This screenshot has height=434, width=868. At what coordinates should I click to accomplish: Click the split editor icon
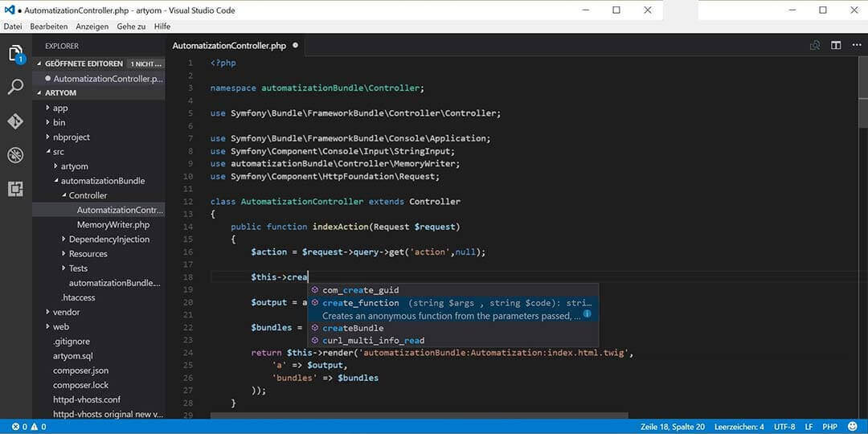[x=836, y=46]
